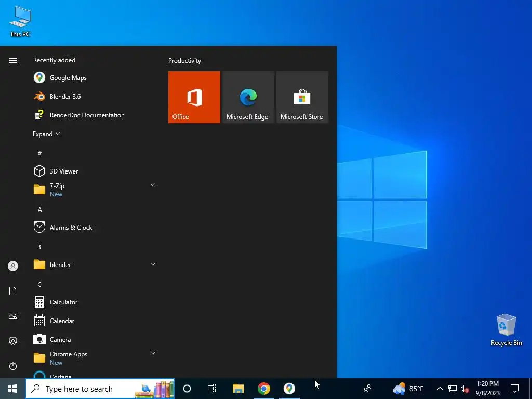
Task: Open the clock showing 1:20 PM
Action: (x=487, y=389)
